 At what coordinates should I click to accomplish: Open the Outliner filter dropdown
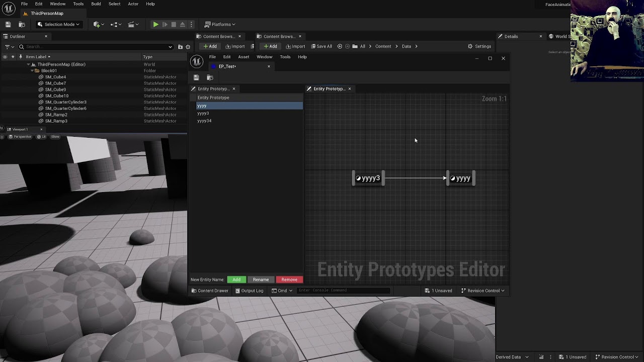click(9, 47)
